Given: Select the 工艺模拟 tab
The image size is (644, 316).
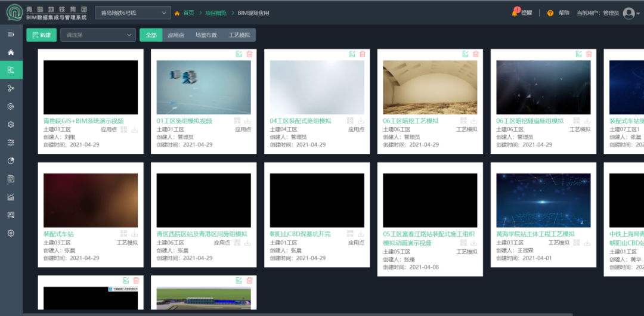Looking at the screenshot, I should (x=239, y=35).
